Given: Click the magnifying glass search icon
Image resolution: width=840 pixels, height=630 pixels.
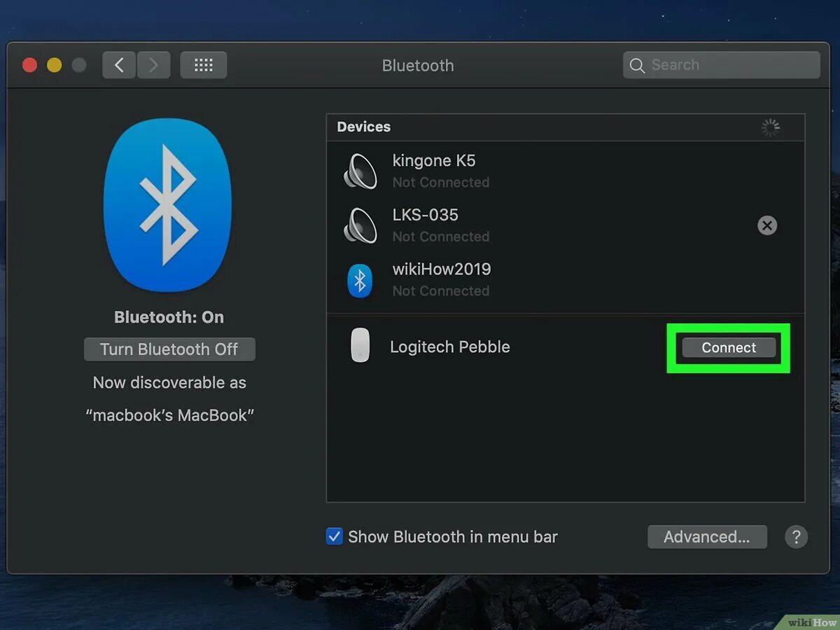Looking at the screenshot, I should pos(637,65).
